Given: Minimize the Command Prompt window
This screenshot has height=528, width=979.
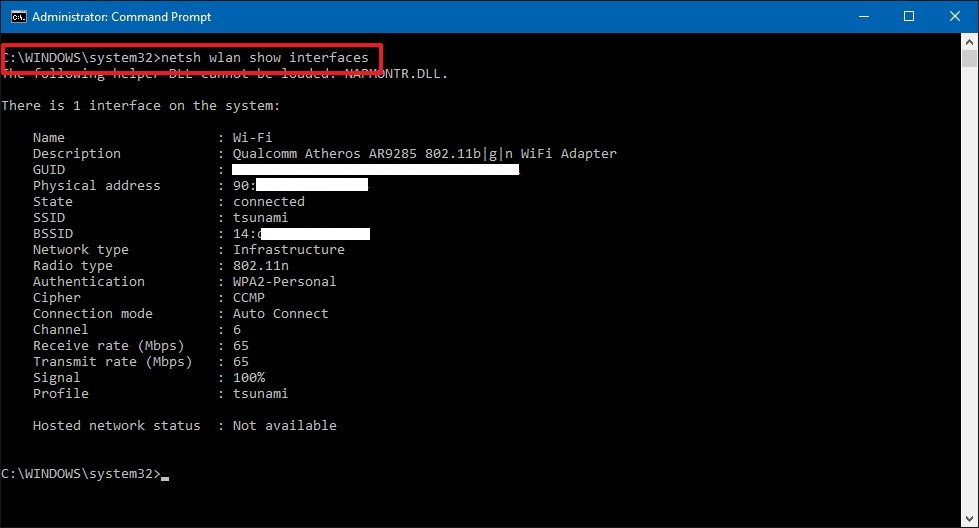Looking at the screenshot, I should (864, 17).
